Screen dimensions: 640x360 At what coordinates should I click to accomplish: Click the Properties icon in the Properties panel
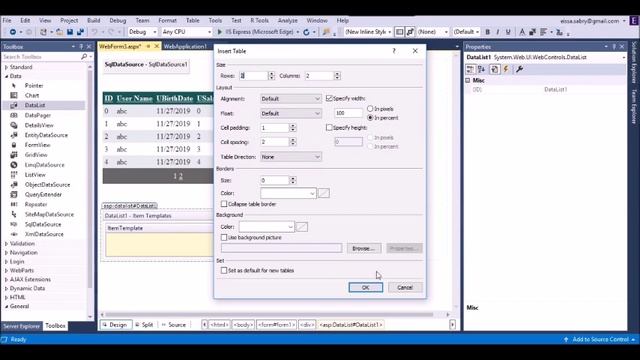[x=494, y=69]
